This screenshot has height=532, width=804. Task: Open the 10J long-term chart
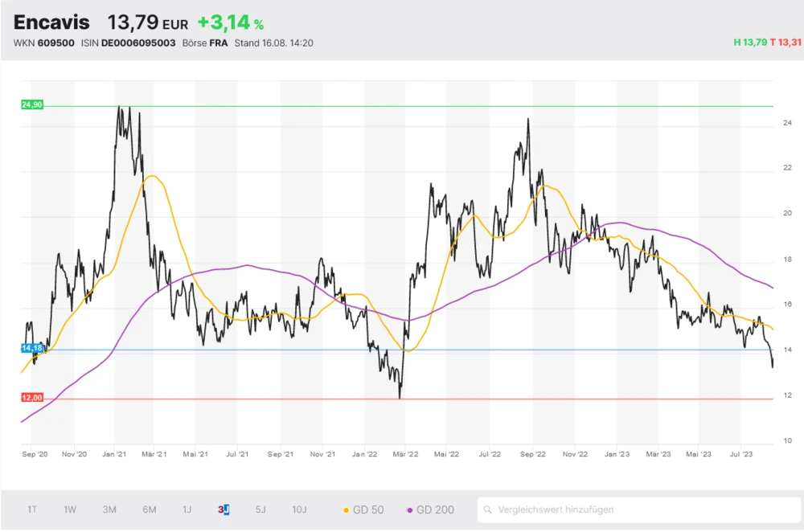[x=299, y=509]
